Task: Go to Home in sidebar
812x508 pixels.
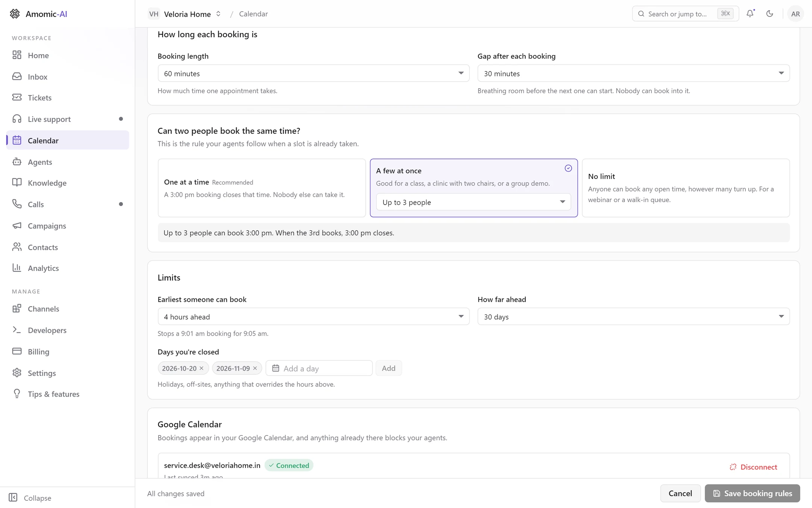Action: (x=68, y=55)
